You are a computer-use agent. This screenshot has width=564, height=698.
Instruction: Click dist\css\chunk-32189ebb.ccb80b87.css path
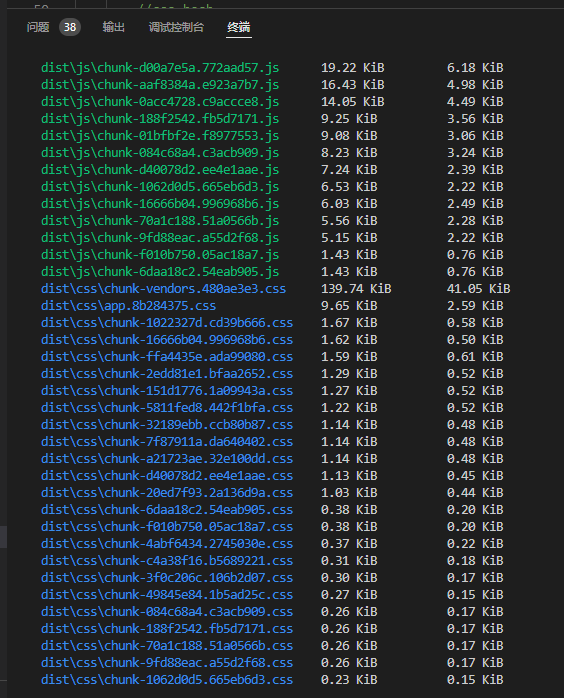point(167,425)
